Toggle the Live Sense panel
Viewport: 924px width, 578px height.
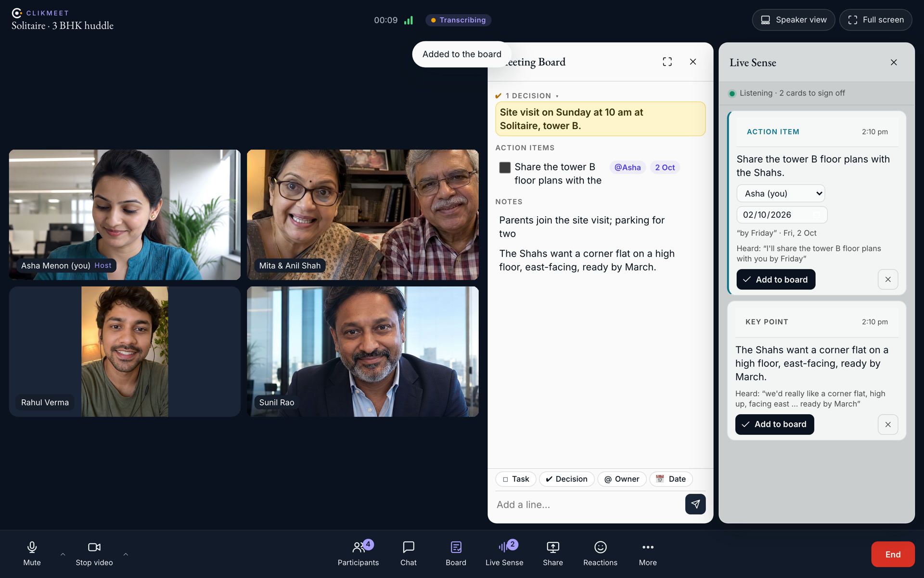click(x=504, y=554)
